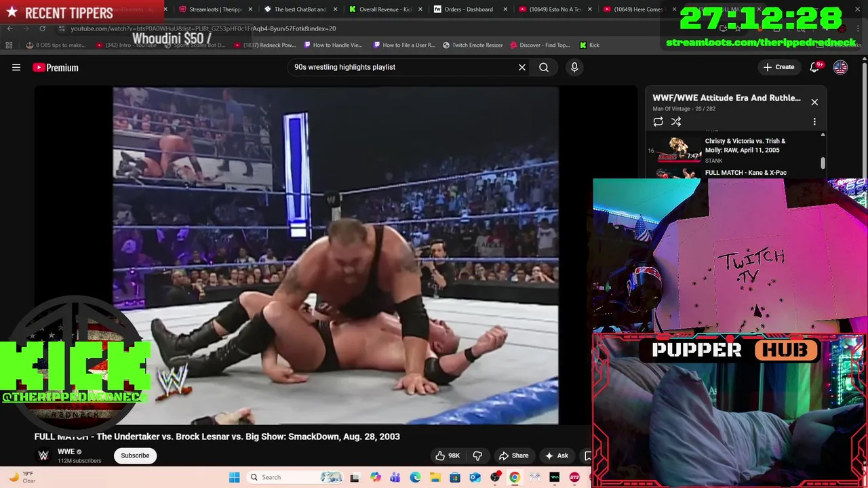Clear the YouTube search text
The width and height of the screenshot is (868, 488).
[x=522, y=67]
